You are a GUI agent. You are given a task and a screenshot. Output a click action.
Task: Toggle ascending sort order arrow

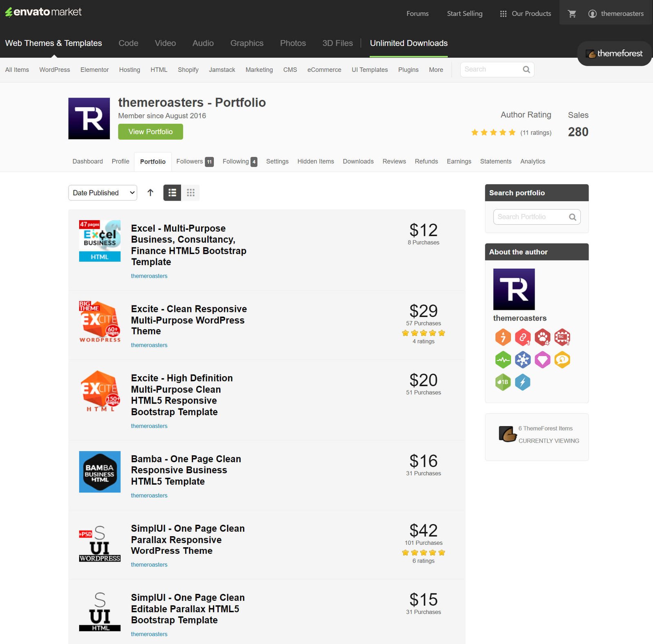150,192
